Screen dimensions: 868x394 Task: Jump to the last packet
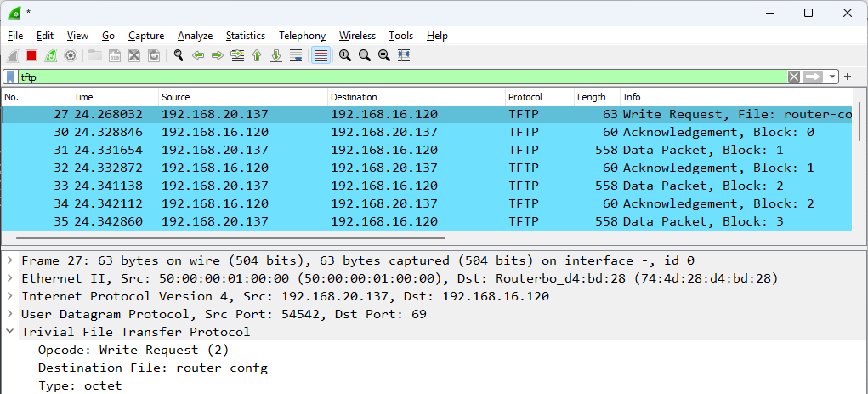tap(276, 55)
